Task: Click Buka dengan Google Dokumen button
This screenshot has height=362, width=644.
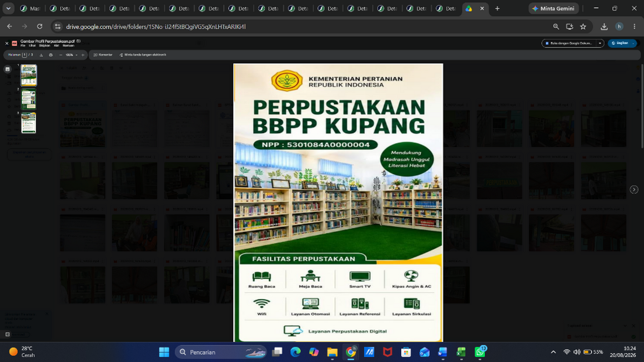Action: pos(569,43)
